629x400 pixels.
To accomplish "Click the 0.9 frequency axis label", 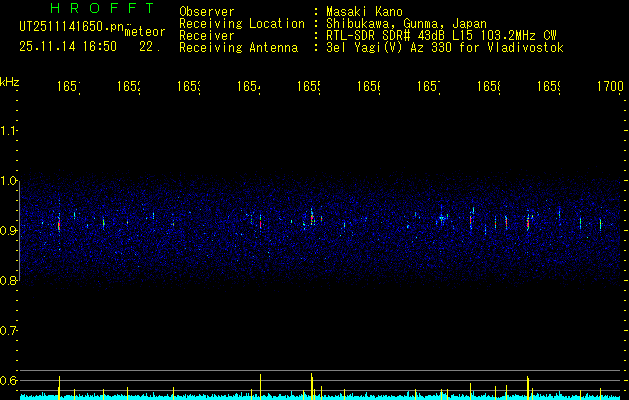I will (x=8, y=230).
